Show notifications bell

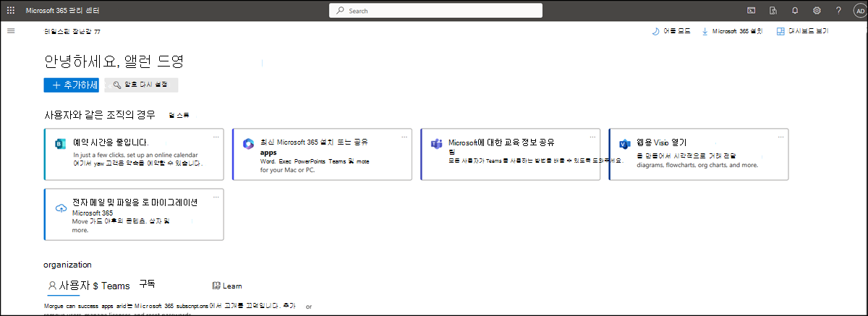[795, 11]
